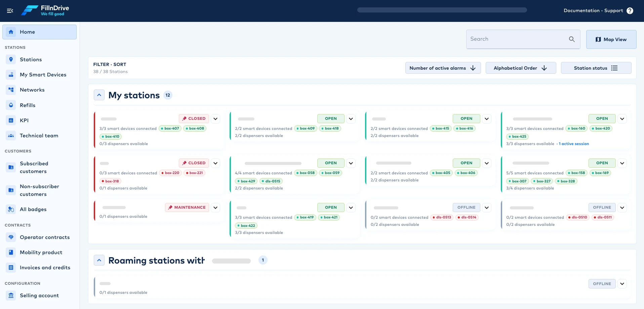Image resolution: width=644 pixels, height=309 pixels.
Task: Open the Refills section
Action: [x=39, y=105]
